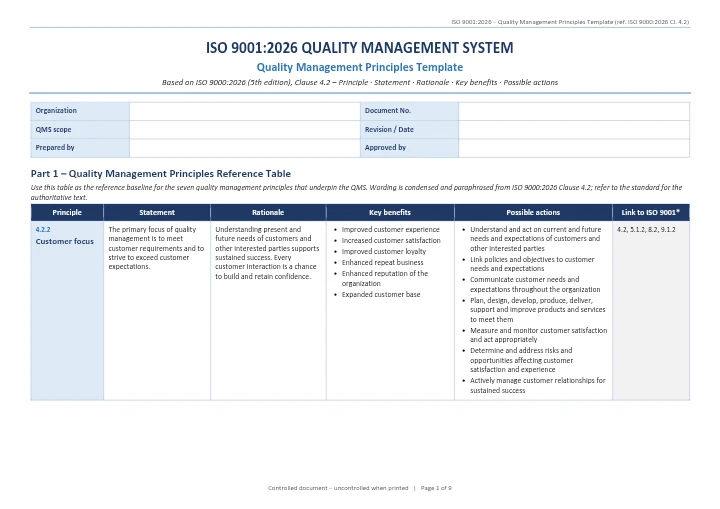Select the 'Approved by' label cell
Viewport: 720px width, 509px height.
(409, 148)
